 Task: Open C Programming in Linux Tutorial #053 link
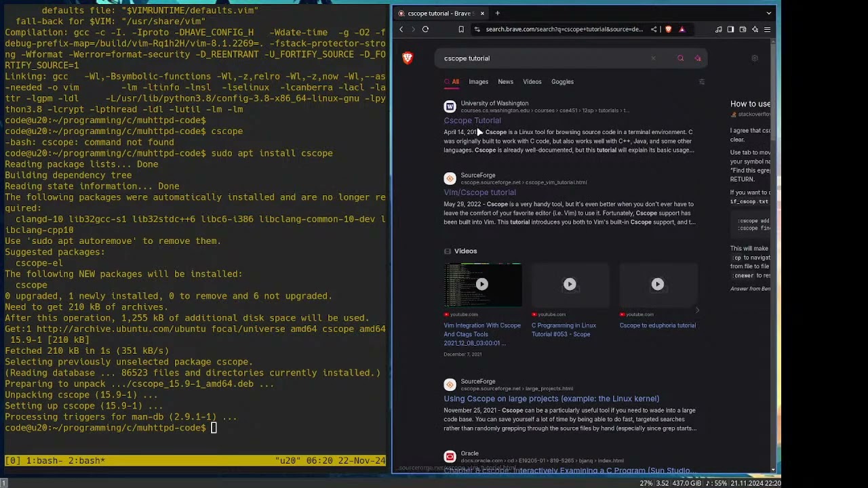click(564, 329)
